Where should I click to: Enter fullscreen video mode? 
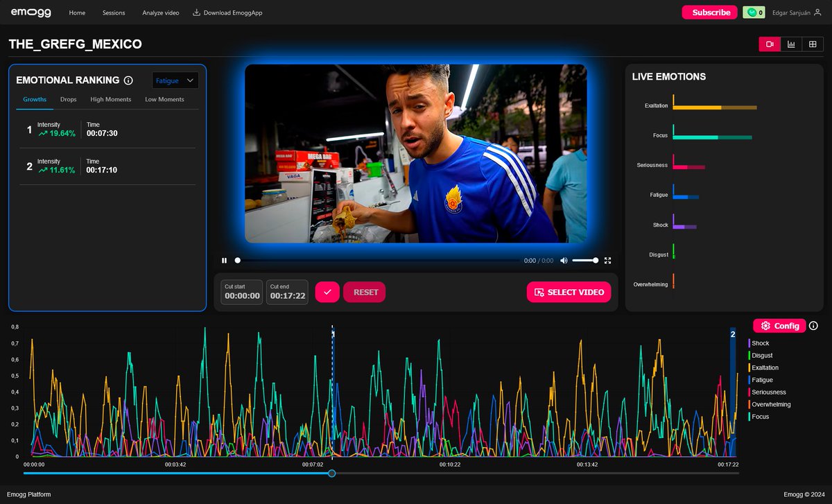(x=608, y=261)
